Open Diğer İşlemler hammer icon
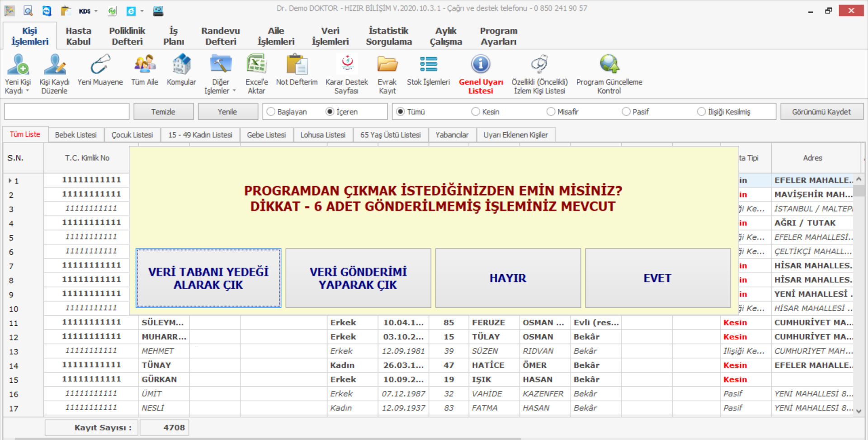 (221, 64)
